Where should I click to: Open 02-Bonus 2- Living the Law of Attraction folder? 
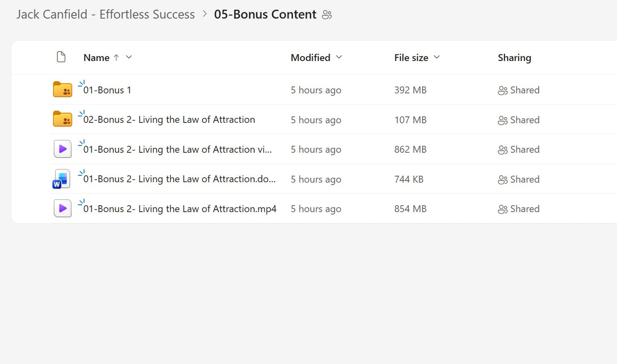[x=169, y=120]
